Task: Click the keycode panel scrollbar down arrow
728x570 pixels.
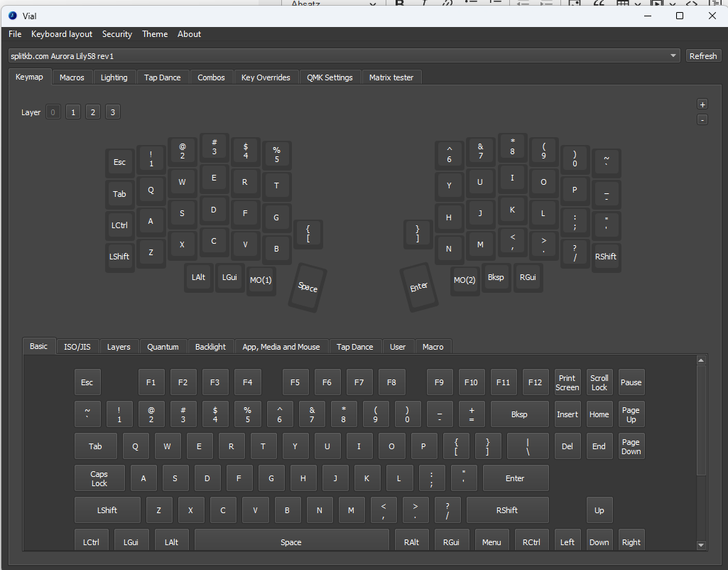Action: [x=701, y=545]
